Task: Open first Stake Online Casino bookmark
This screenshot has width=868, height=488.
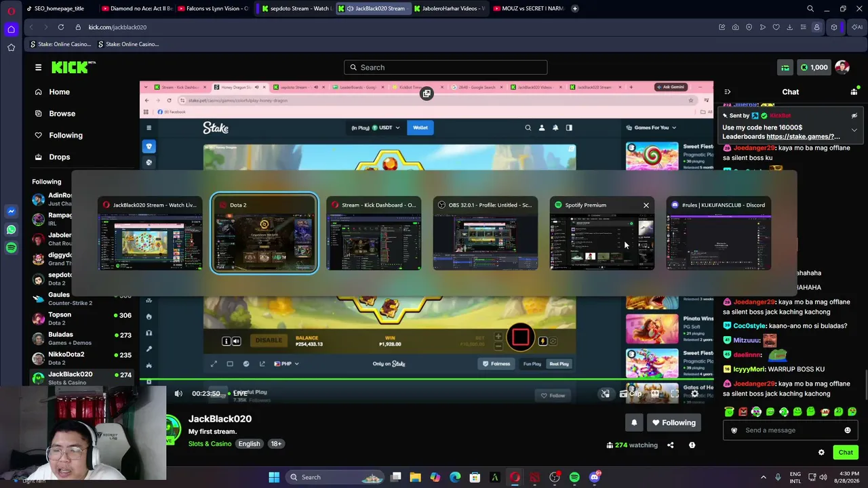Action: pyautogui.click(x=60, y=44)
